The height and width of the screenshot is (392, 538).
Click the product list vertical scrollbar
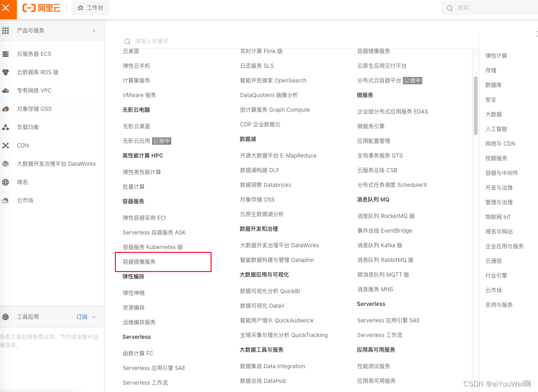pos(476,106)
